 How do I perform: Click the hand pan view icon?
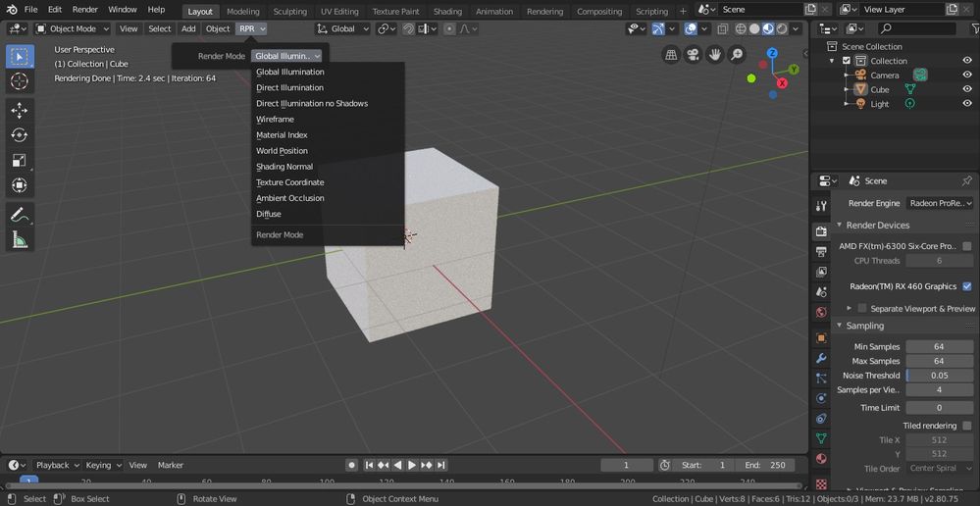714,55
